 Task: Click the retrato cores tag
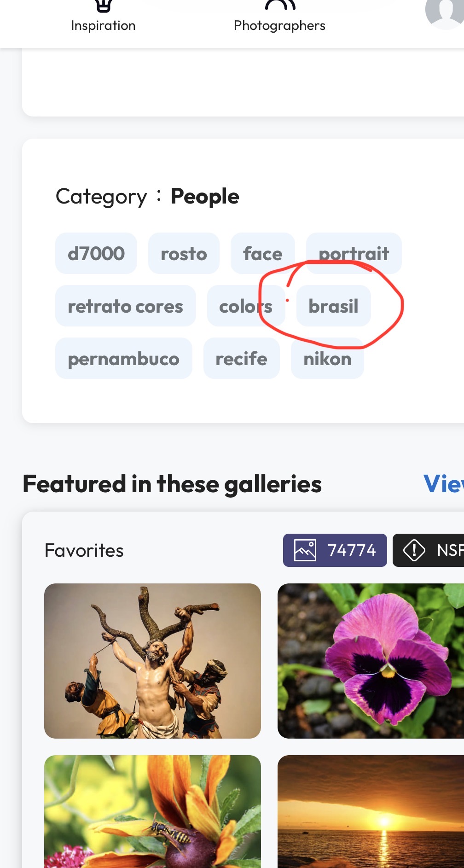pyautogui.click(x=125, y=306)
